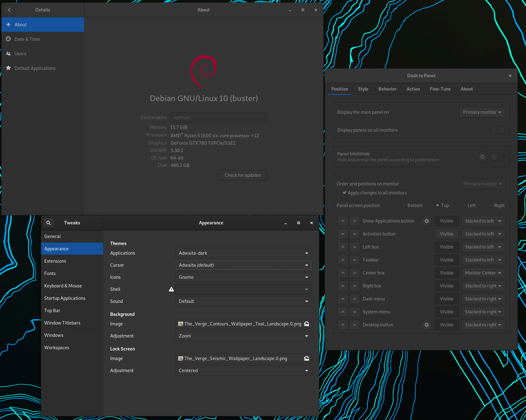Select Top panel screen position

tap(442, 206)
